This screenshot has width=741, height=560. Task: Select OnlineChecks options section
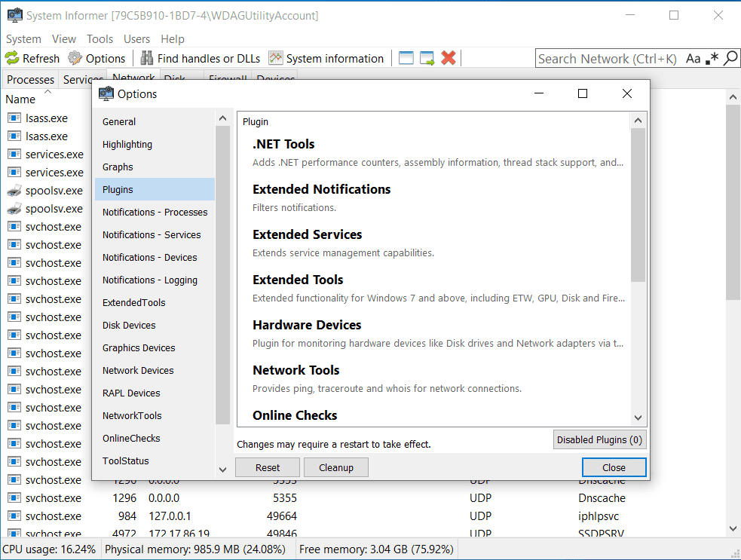pyautogui.click(x=155, y=438)
